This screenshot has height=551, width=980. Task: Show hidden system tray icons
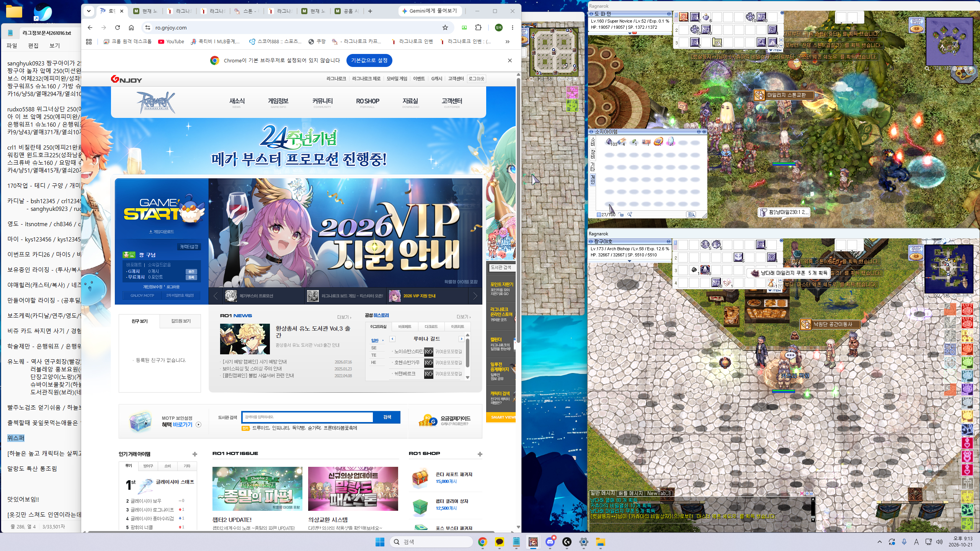[x=880, y=542]
